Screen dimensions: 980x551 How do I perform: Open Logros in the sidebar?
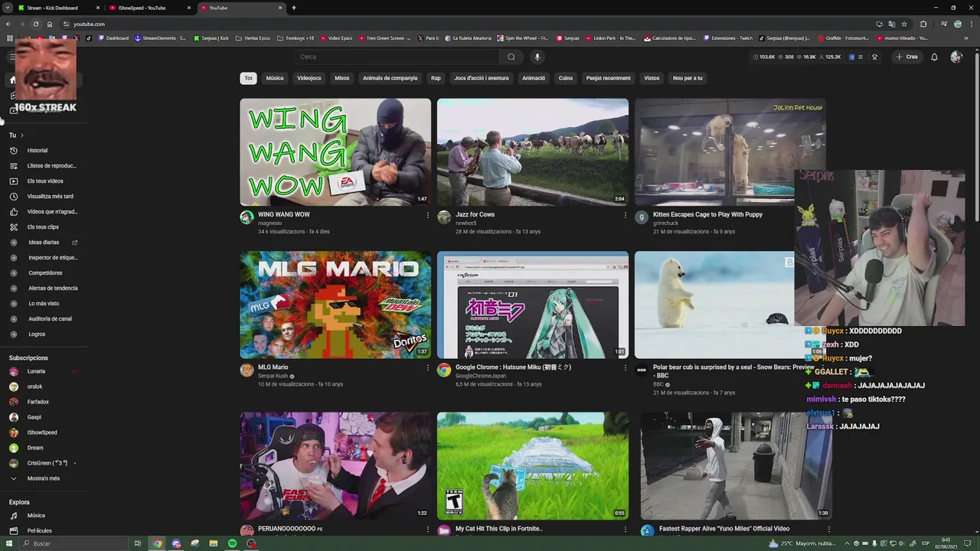37,334
